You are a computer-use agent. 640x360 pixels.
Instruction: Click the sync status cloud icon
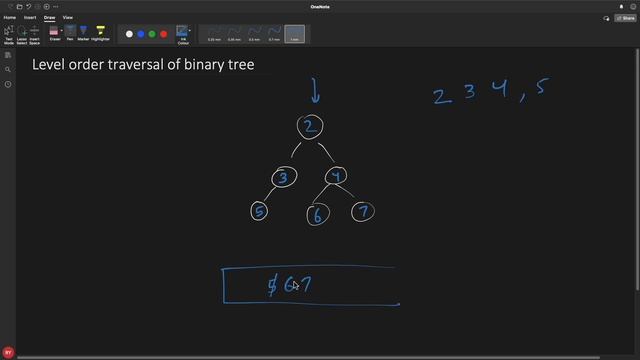coord(606,18)
